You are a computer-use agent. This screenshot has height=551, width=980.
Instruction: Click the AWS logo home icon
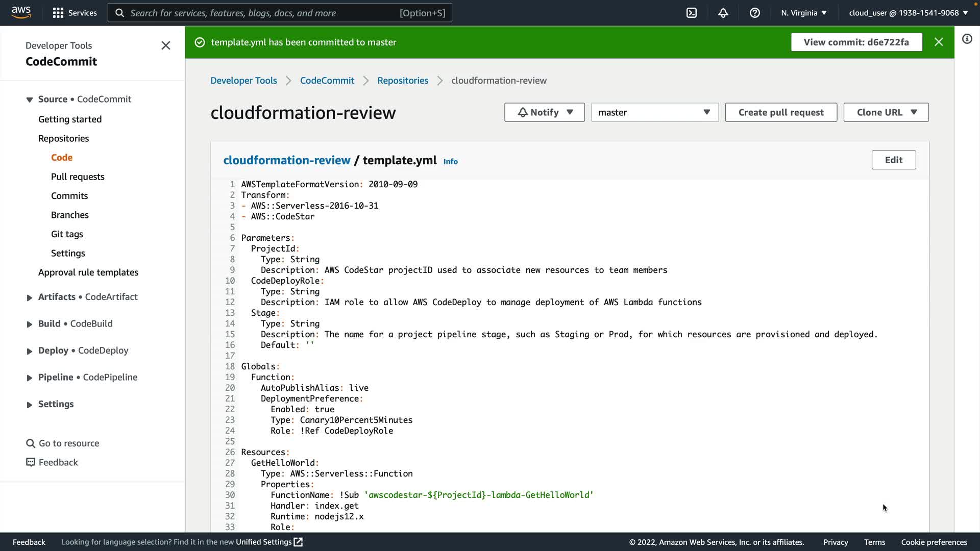(x=21, y=12)
